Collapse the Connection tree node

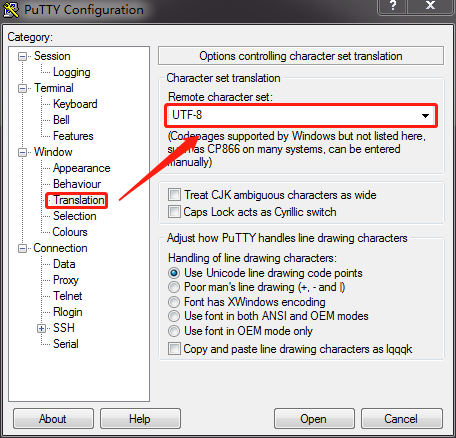(x=22, y=248)
